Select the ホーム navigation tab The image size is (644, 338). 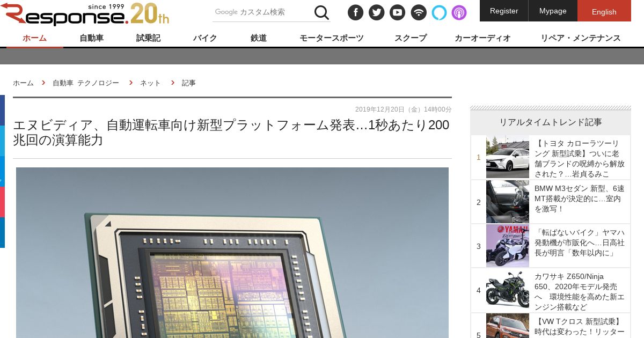[35, 38]
